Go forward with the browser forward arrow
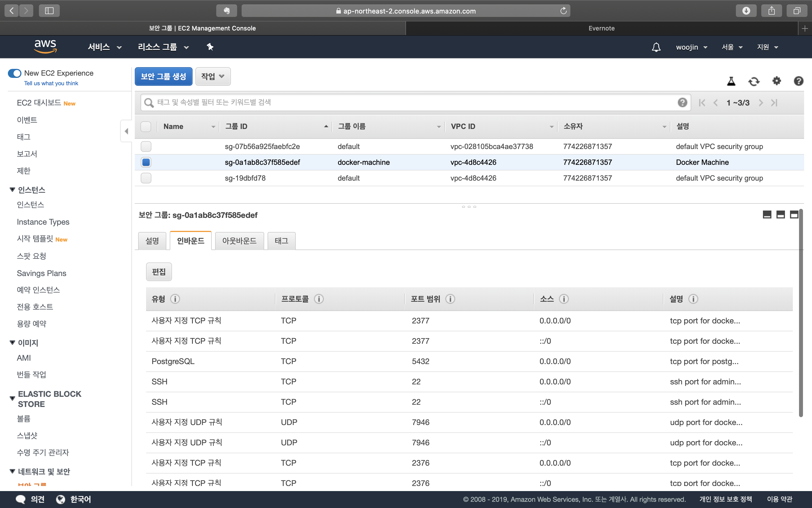 point(26,11)
